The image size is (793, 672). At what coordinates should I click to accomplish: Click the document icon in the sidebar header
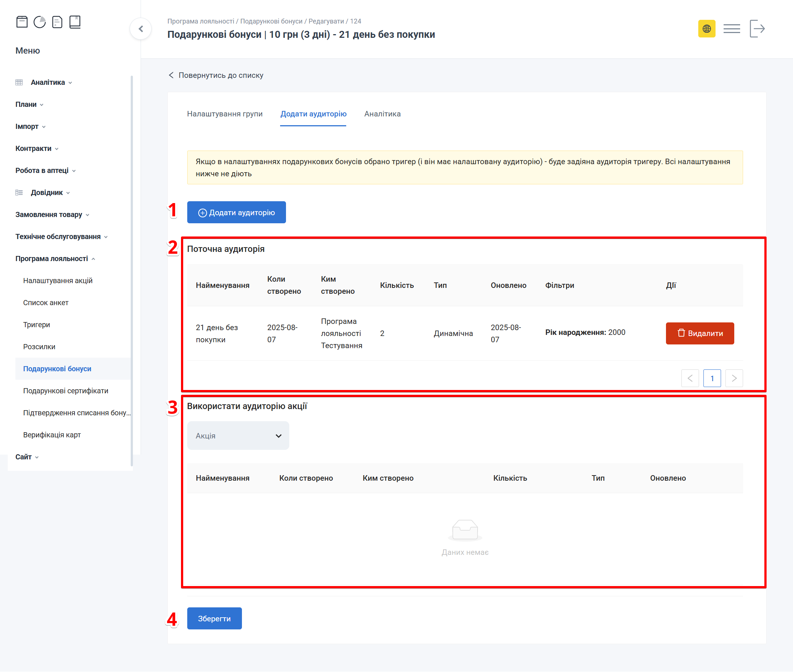57,22
